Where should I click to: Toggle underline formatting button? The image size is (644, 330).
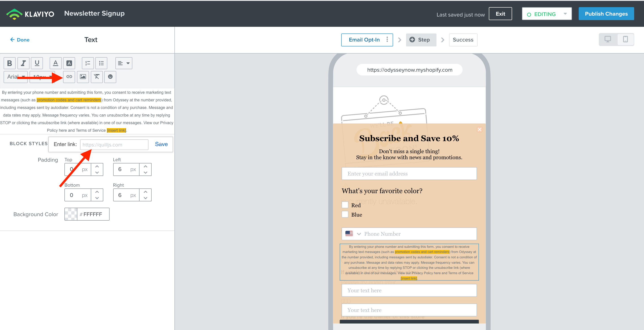point(37,63)
